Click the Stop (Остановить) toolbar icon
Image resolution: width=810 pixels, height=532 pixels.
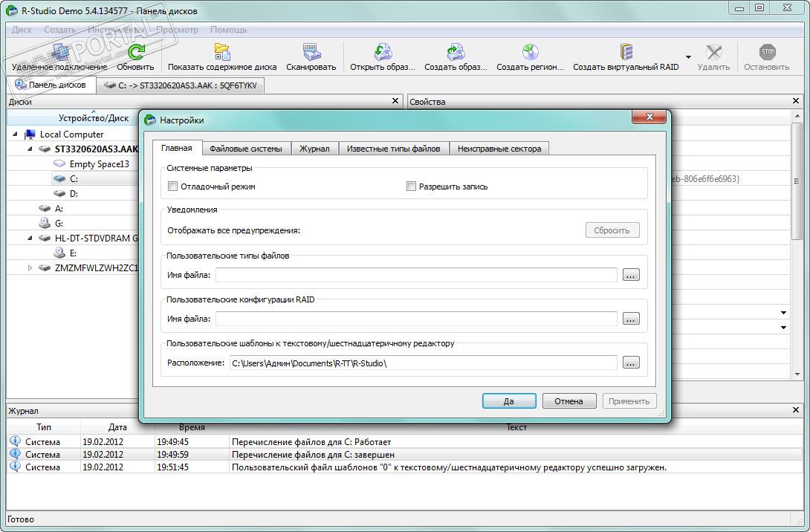point(767,52)
